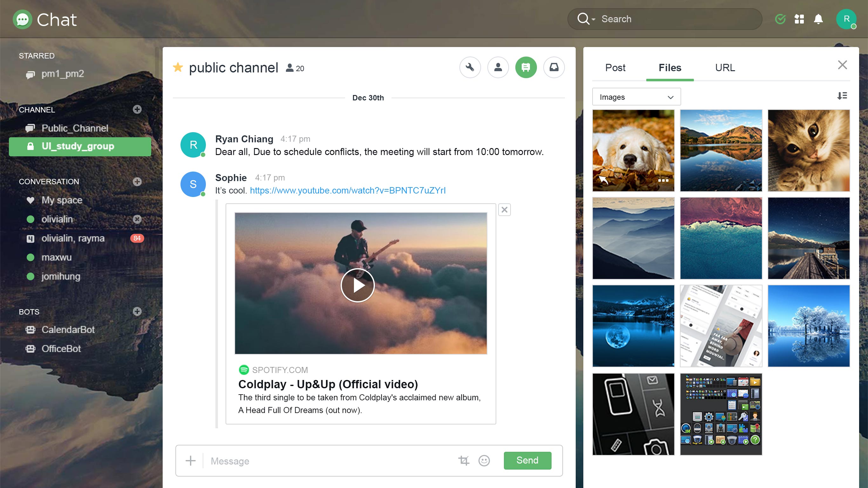The image size is (868, 488).
Task: Expand the Images filter dropdown
Action: coord(636,97)
